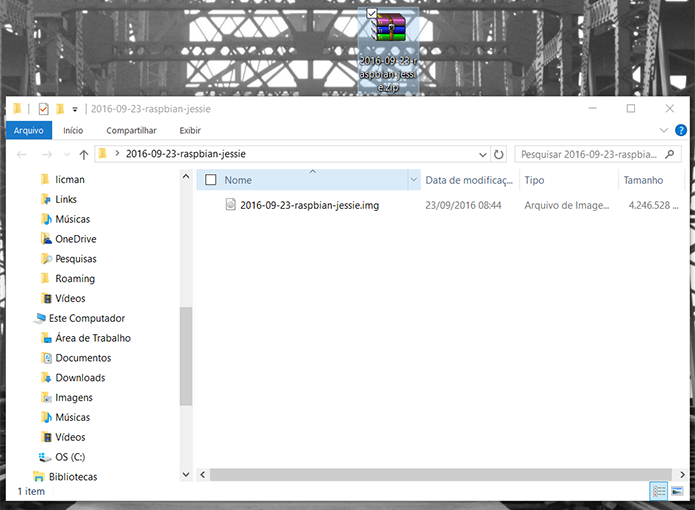The height and width of the screenshot is (510, 695).
Task: Open Vídeos folder above Este Computador
Action: 70,299
